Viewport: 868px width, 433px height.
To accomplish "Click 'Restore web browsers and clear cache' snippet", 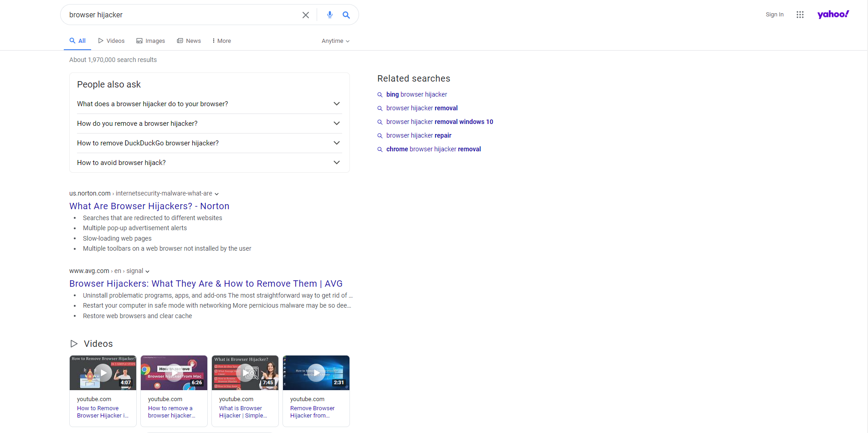I will [x=137, y=316].
